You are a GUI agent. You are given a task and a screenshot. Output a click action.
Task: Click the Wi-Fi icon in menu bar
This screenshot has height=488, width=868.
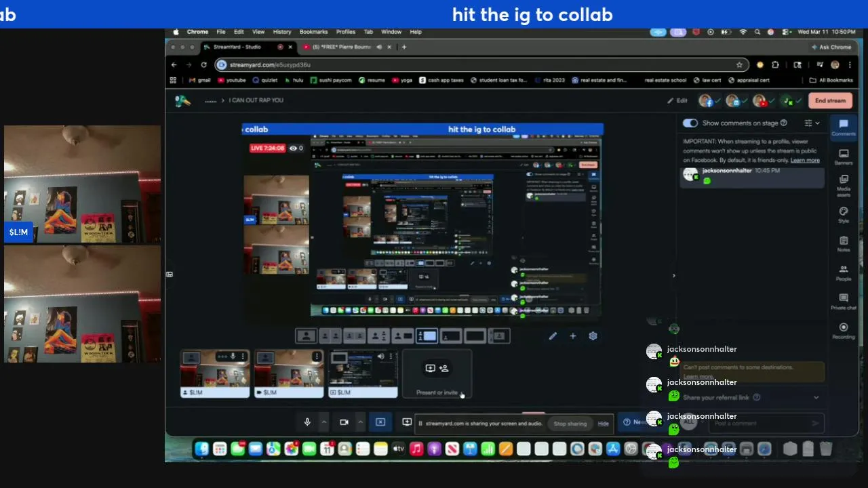(x=743, y=32)
